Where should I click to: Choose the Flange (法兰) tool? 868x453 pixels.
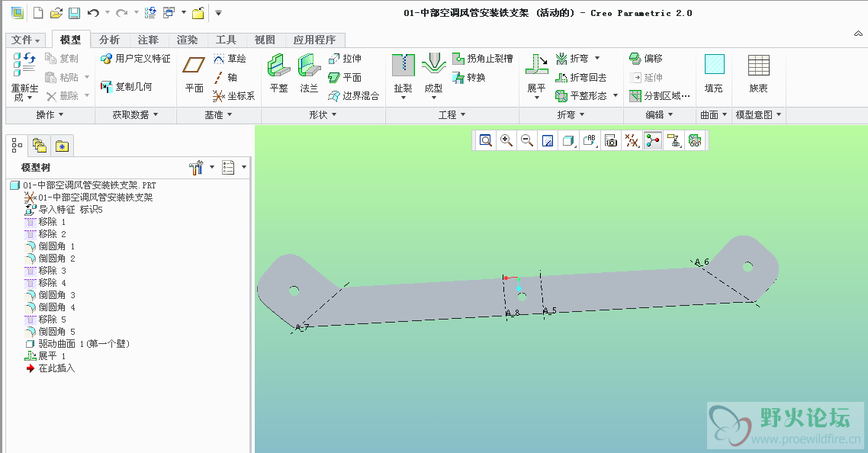309,74
